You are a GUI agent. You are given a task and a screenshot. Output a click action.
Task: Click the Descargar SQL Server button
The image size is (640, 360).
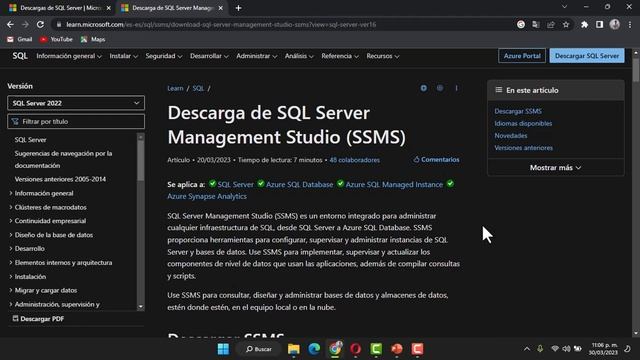(x=587, y=56)
